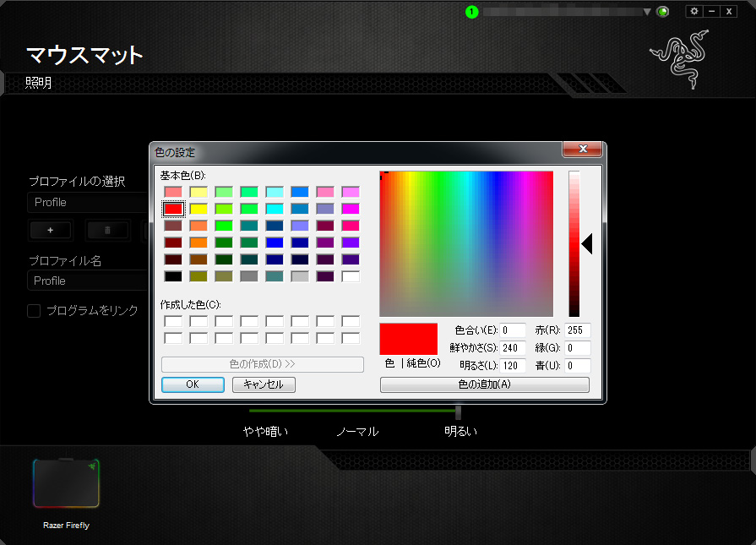Screen dimensions: 756x545
Task: Pick the teal basic color swatch
Action: (x=249, y=226)
